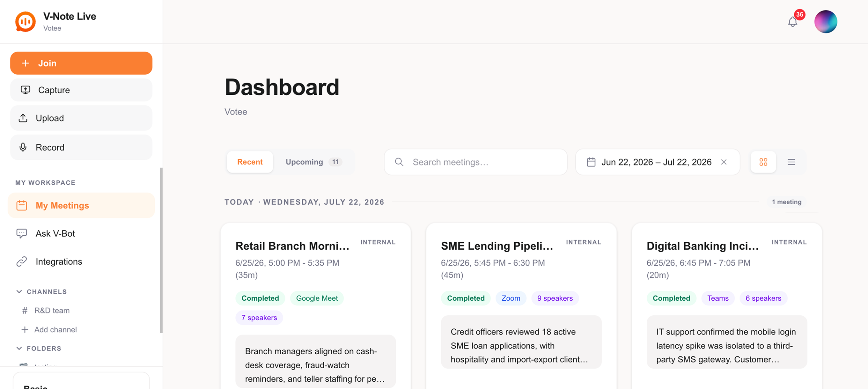Click the 11 badge on Upcoming
Screen dimensions: 868x389
click(x=335, y=162)
